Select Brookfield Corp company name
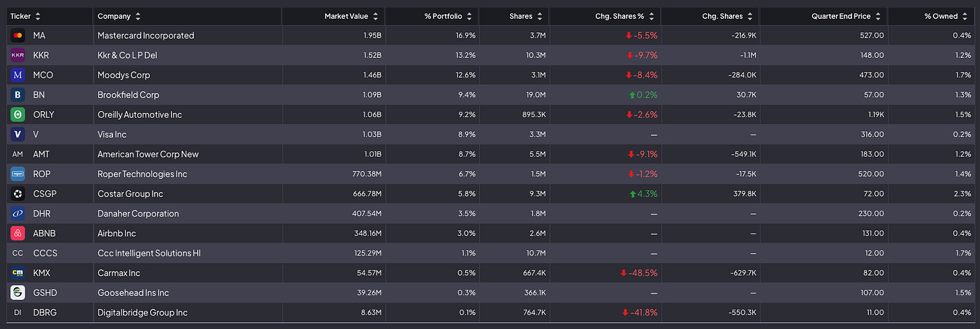This screenshot has height=329, width=980. 128,95
